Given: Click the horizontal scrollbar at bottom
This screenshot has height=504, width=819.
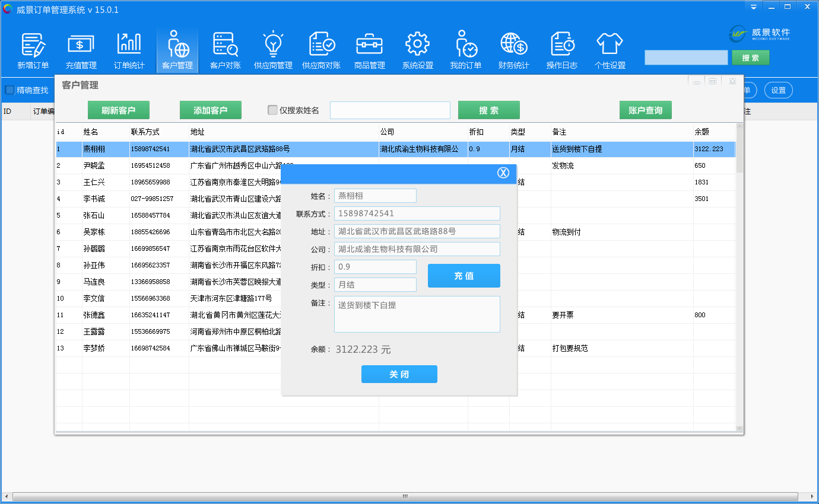Looking at the screenshot, I should pyautogui.click(x=405, y=496).
